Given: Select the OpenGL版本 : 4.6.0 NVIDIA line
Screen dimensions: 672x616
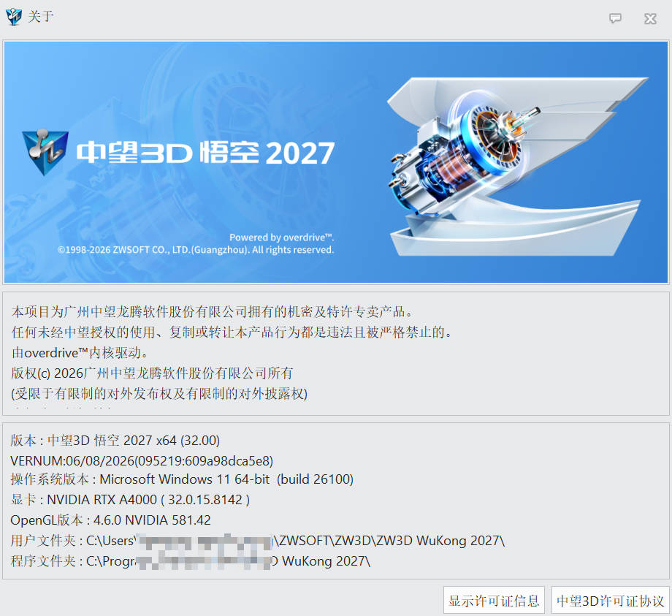Looking at the screenshot, I should (110, 520).
